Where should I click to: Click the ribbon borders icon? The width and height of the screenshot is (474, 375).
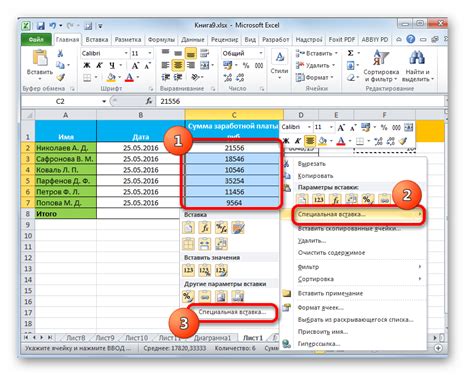[x=87, y=78]
